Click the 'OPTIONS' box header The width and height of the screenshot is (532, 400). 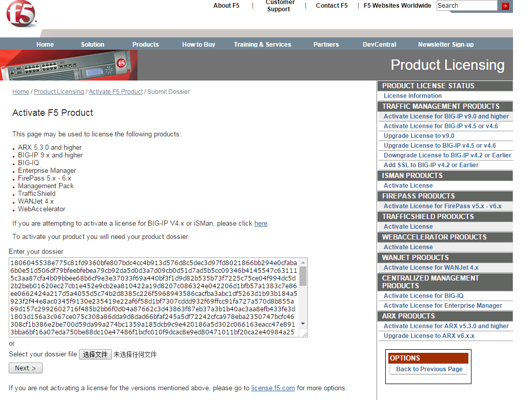[428, 358]
